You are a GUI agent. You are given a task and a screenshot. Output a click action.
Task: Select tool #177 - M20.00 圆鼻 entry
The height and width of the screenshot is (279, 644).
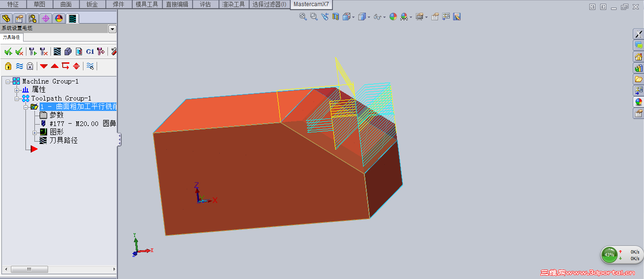83,124
